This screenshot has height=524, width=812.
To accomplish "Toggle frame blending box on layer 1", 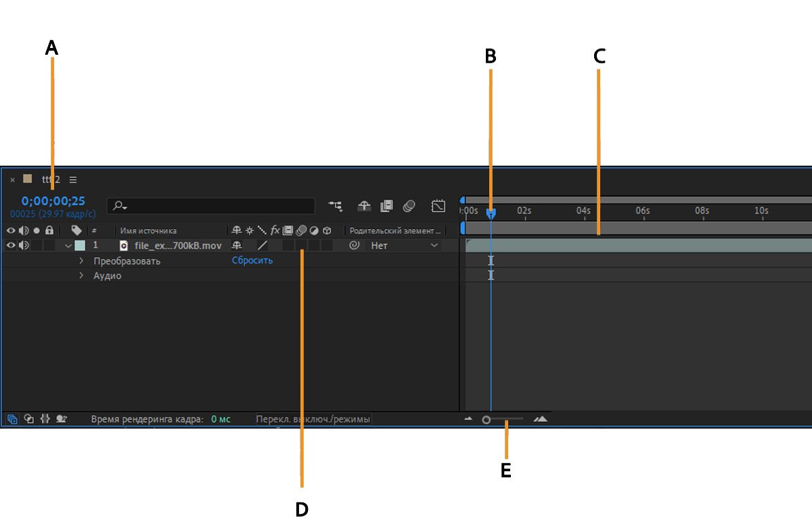I will click(x=288, y=245).
